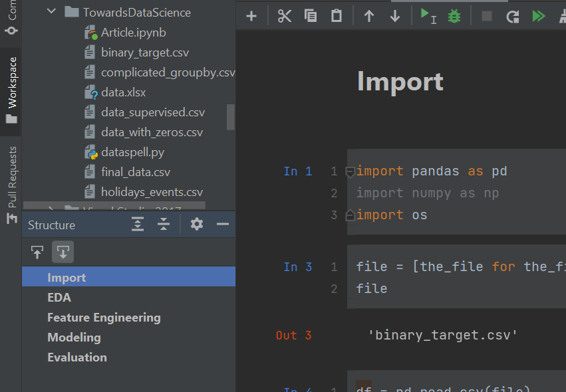The width and height of the screenshot is (566, 392).
Task: Debug cell using the green bug icon
Action: point(454,17)
